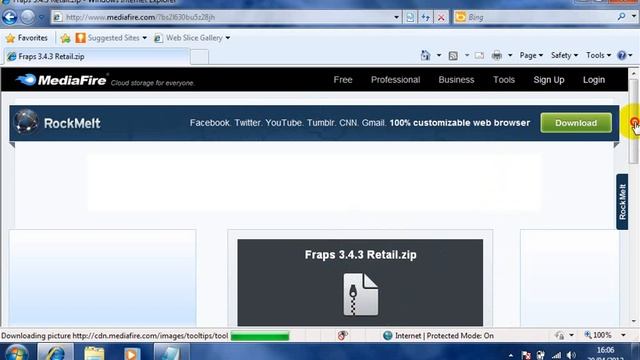Open File Explorer folder from taskbar
This screenshot has width=640, height=360.
point(94,353)
